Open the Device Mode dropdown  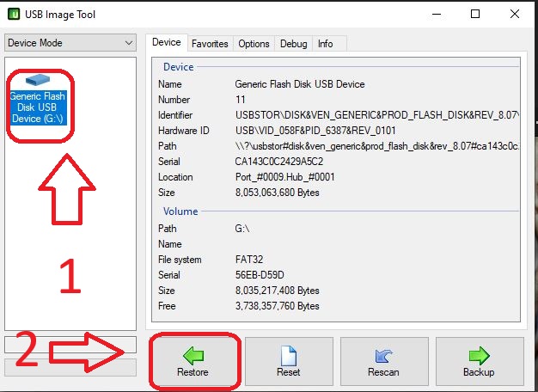coord(70,43)
